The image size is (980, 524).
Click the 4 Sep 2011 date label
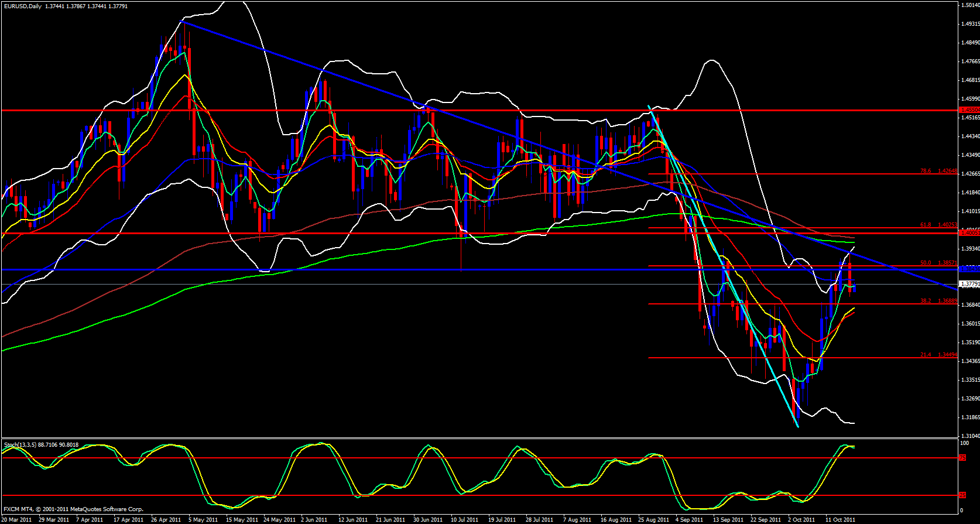[x=689, y=520]
